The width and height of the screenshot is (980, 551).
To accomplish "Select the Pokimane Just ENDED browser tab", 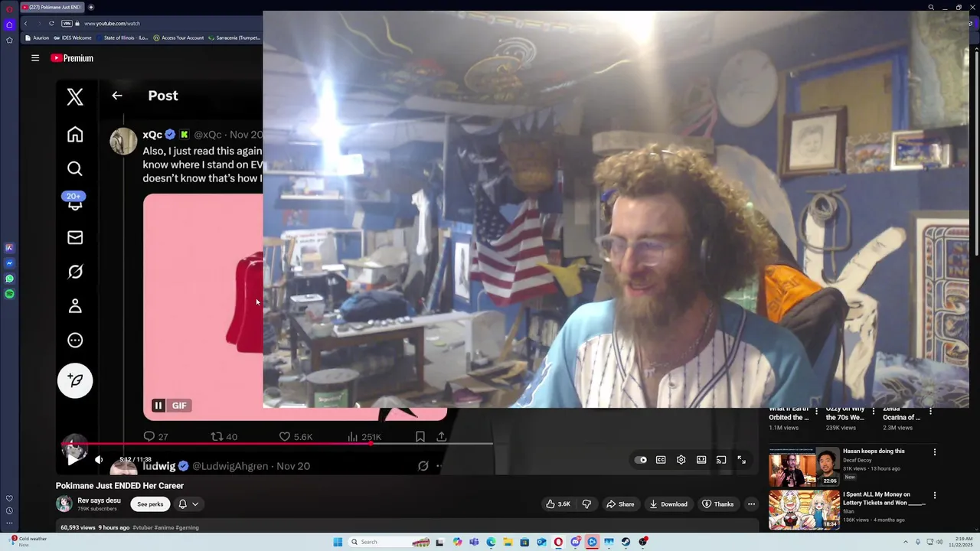I will pyautogui.click(x=52, y=7).
